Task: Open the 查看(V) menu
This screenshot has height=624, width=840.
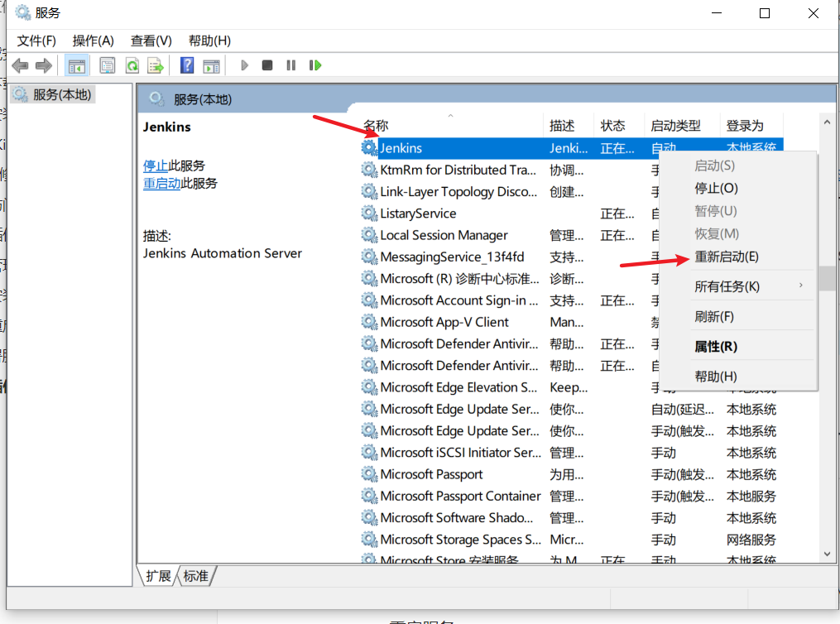Action: (x=151, y=41)
